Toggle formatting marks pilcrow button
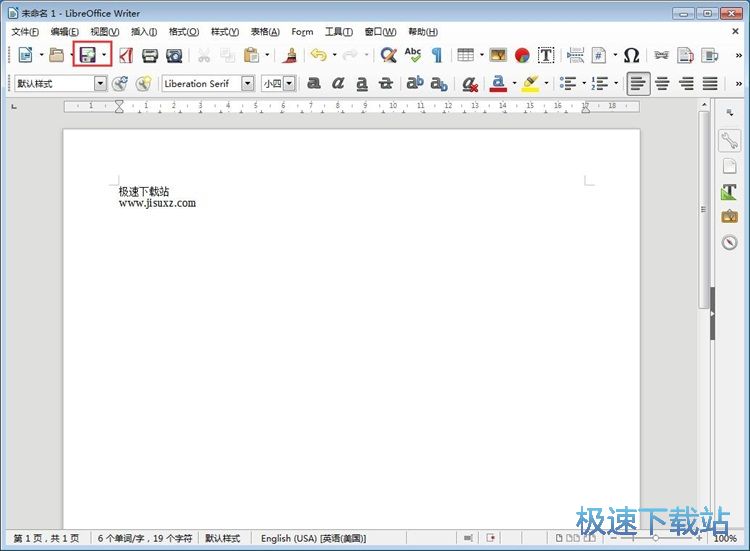The height and width of the screenshot is (551, 750). tap(436, 55)
